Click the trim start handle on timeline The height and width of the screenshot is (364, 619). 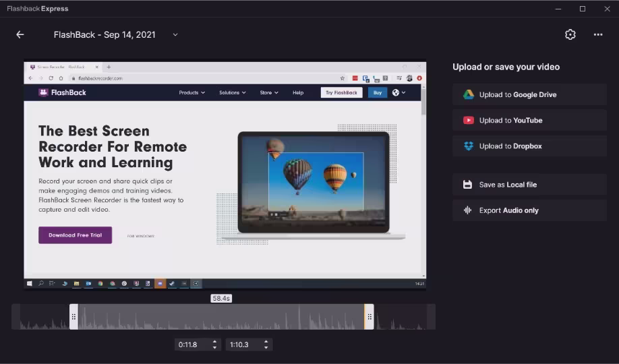(x=73, y=317)
